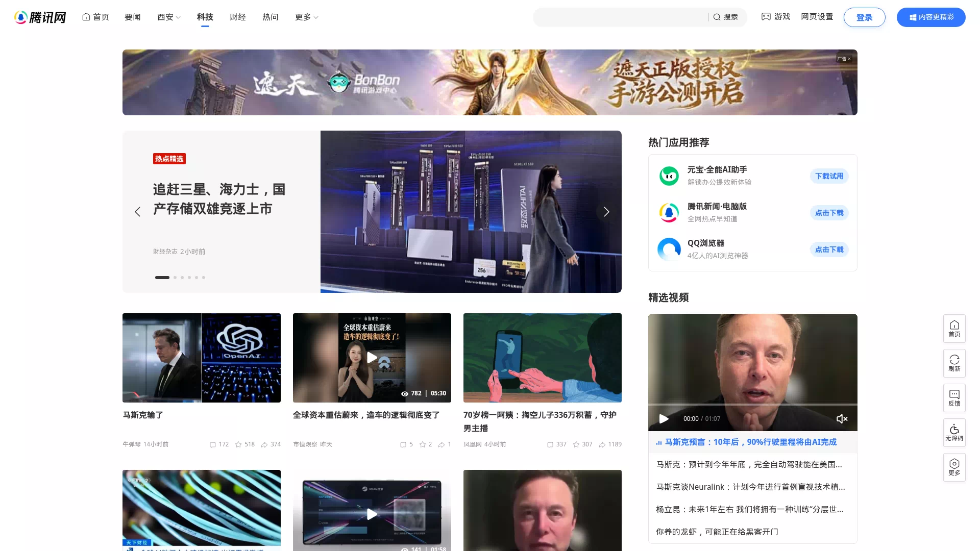980x551 pixels.
Task: Click the 元宝 app icon
Action: (x=669, y=176)
